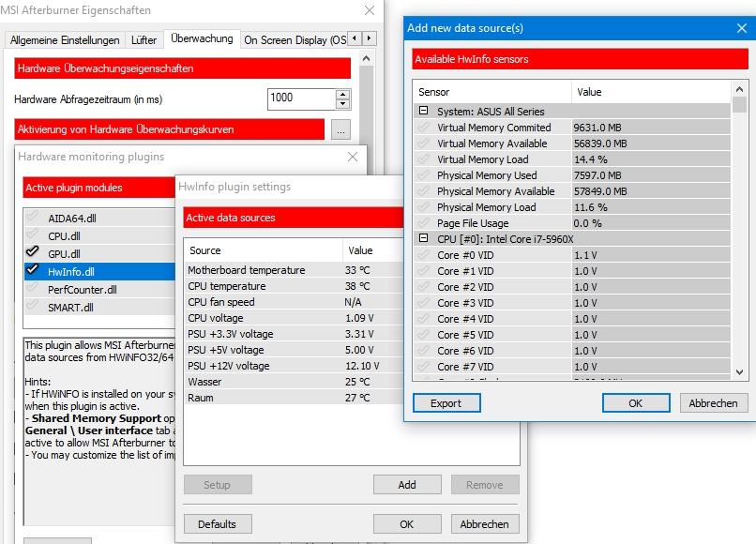Viewport: 756px width, 544px height.
Task: Click Defaults in HwInfo plugin settings
Action: [x=218, y=523]
